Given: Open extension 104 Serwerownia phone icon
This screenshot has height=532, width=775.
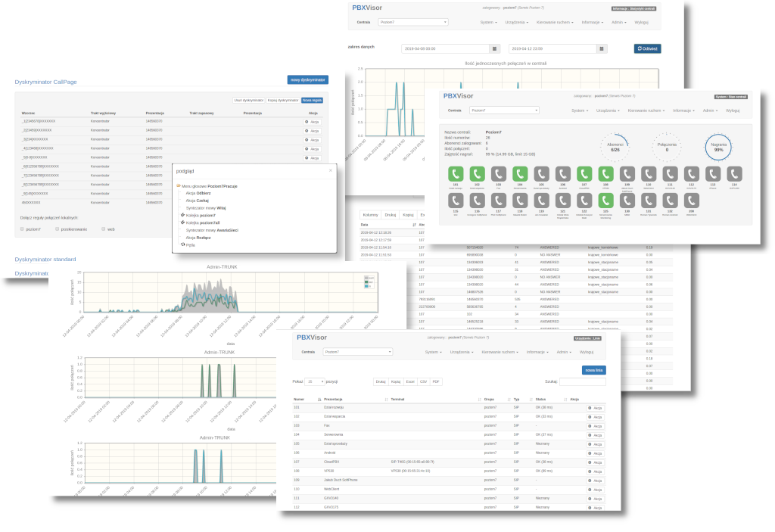Looking at the screenshot, I should click(x=520, y=174).
